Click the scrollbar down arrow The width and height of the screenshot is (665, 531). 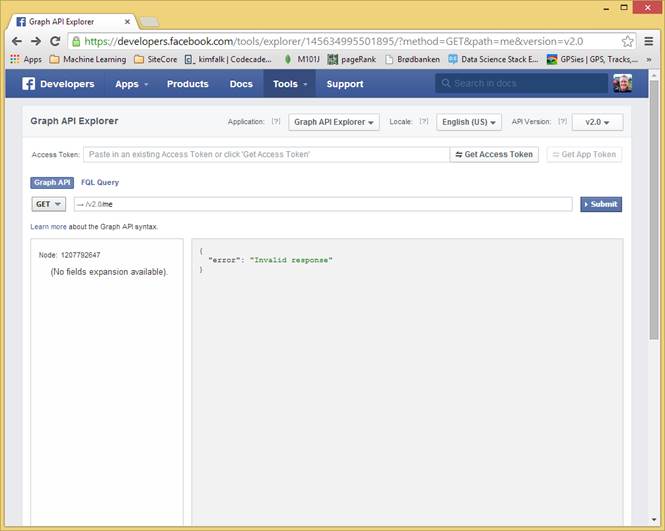654,519
